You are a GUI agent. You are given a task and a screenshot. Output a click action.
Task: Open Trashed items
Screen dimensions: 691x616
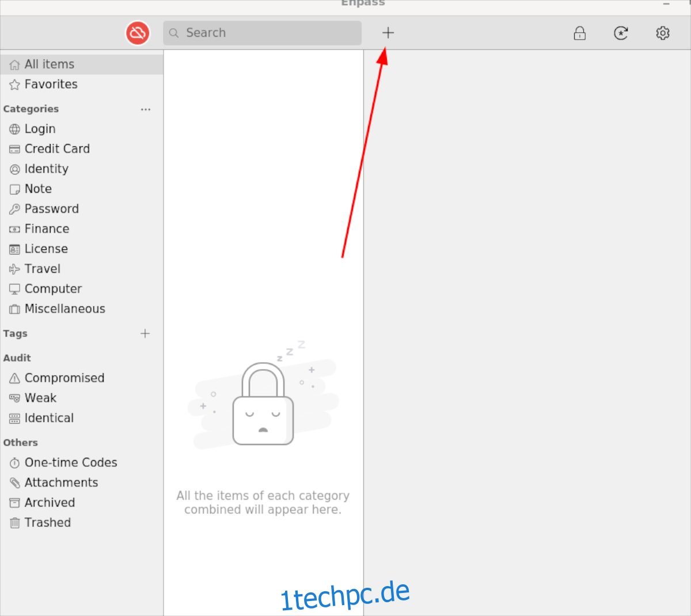(x=82, y=523)
